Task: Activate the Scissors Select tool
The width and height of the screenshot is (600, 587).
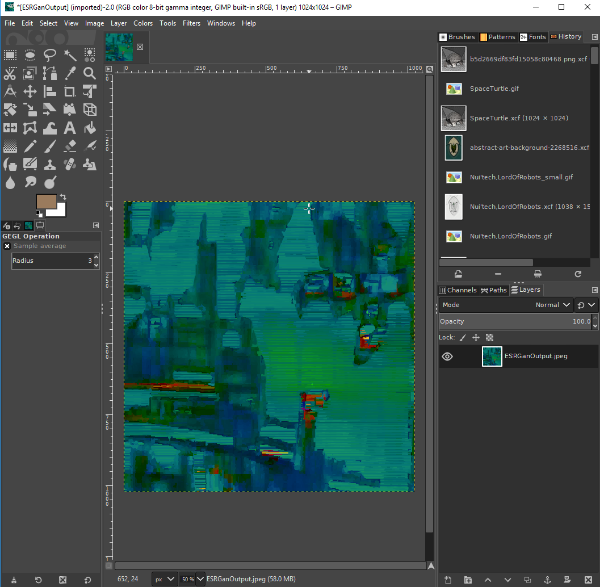Action: (x=10, y=73)
